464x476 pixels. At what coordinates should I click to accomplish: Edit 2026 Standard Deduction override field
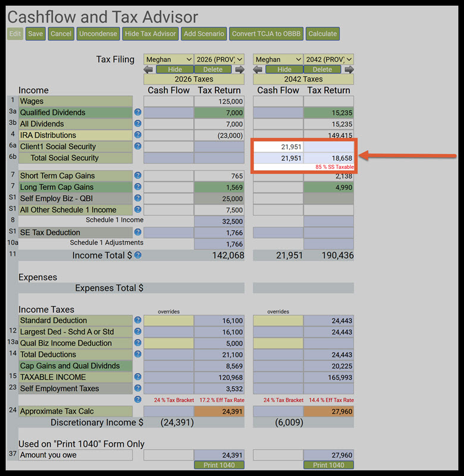point(168,320)
